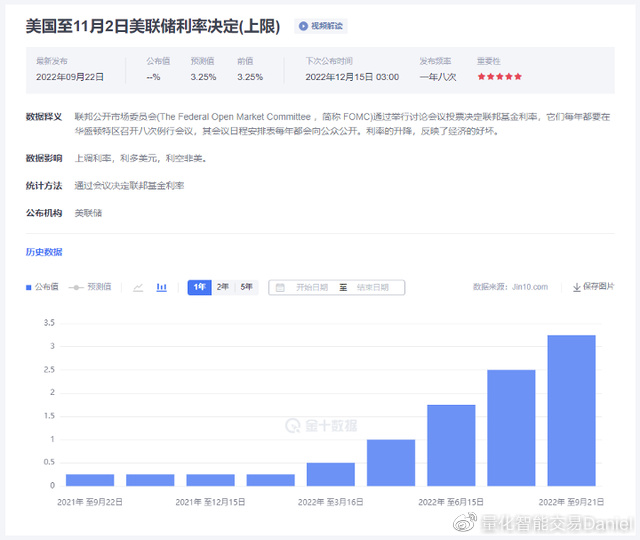Screen dimensions: 640x540
Task: Click the page title 美联储利率决定
Action: coord(153,26)
